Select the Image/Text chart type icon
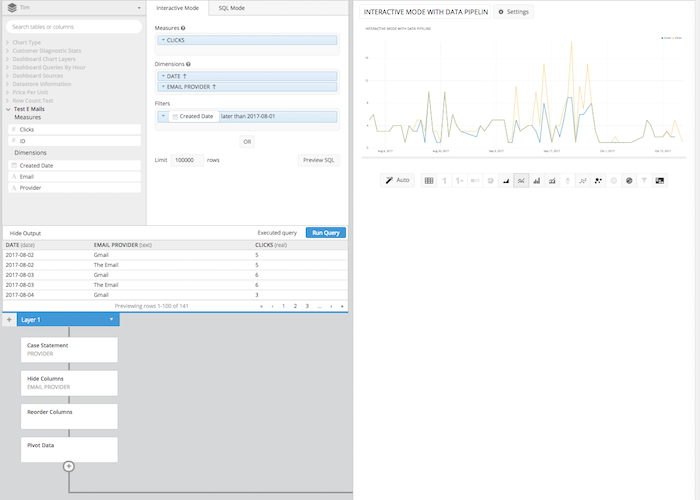This screenshot has width=700, height=500. tap(659, 180)
